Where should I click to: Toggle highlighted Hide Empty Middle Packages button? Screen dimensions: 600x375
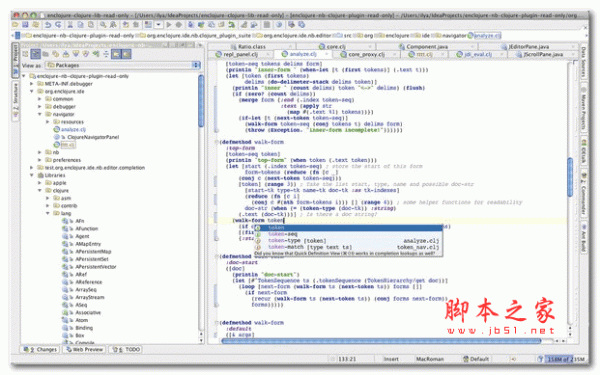tap(36, 54)
